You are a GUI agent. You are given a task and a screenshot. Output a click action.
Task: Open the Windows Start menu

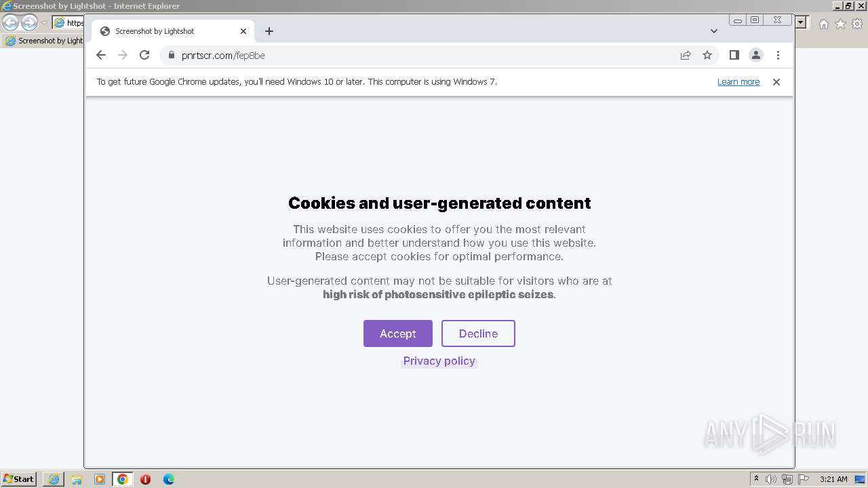pyautogui.click(x=19, y=479)
